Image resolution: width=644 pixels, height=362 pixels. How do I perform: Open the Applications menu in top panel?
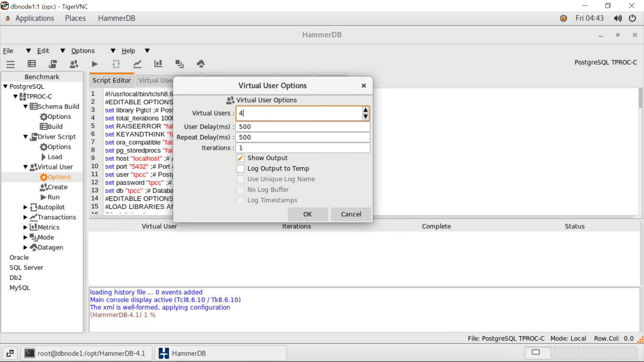tap(35, 18)
